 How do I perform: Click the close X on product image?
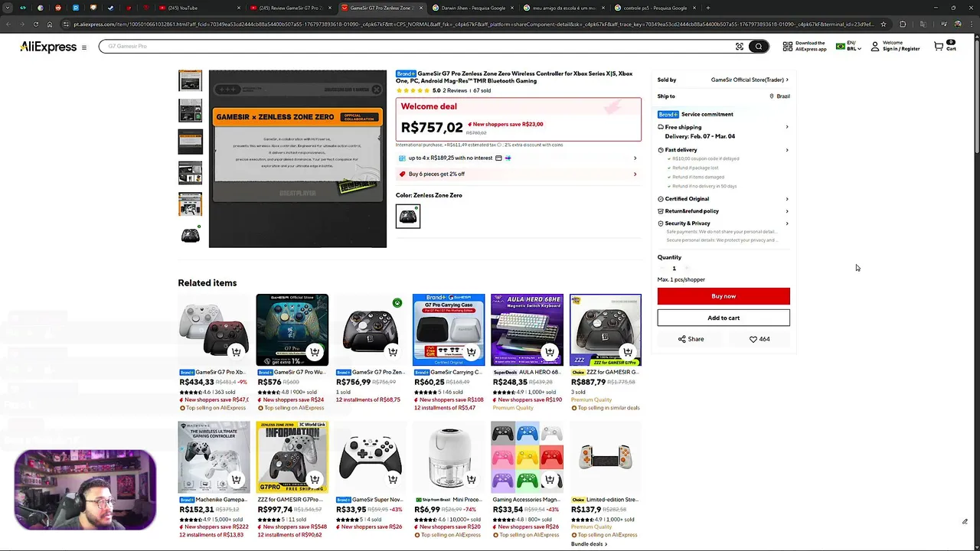pos(377,90)
